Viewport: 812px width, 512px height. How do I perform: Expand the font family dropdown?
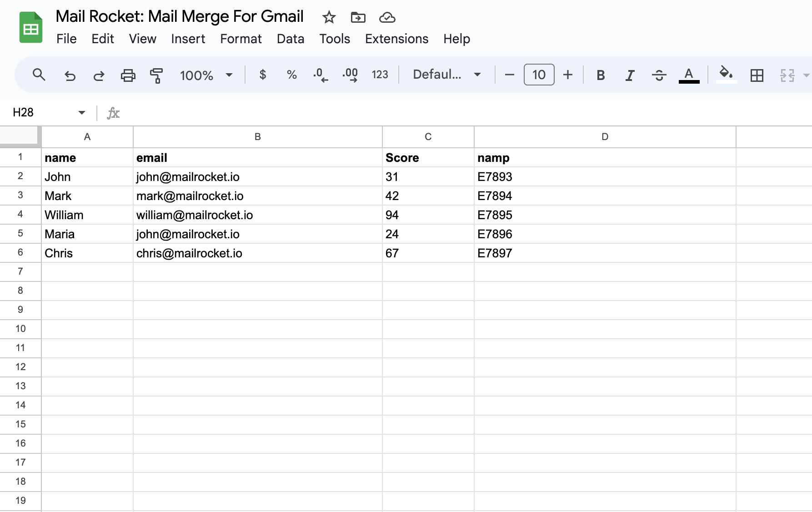tap(446, 75)
